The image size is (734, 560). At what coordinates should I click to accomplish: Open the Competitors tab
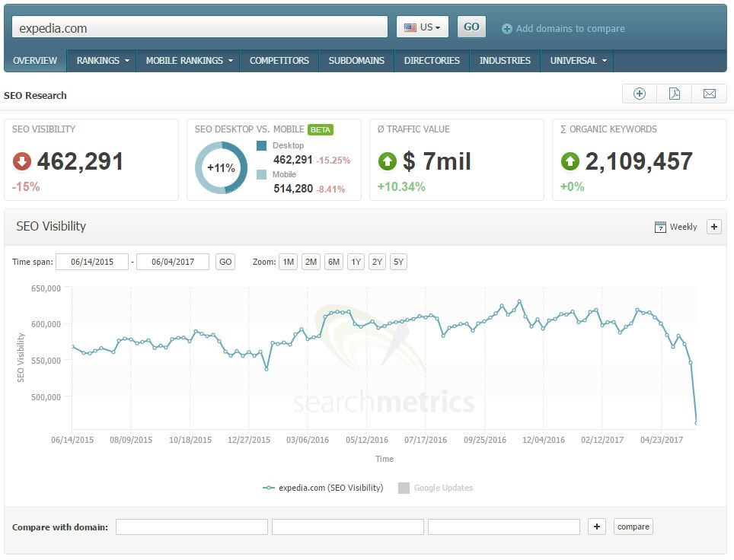point(279,61)
